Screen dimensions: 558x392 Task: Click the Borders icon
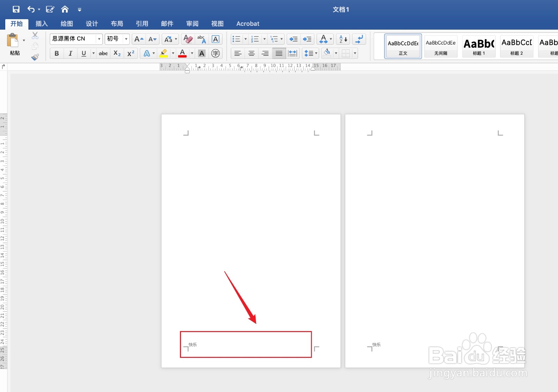(x=346, y=53)
